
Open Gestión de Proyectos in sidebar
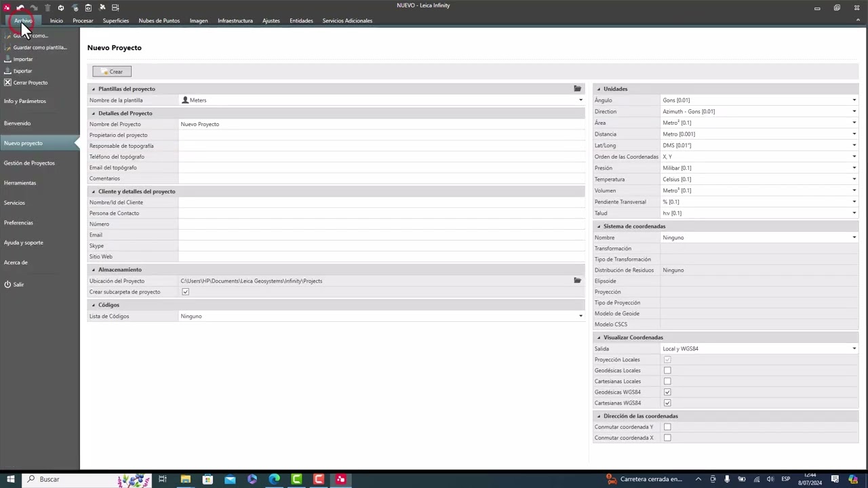[29, 163]
